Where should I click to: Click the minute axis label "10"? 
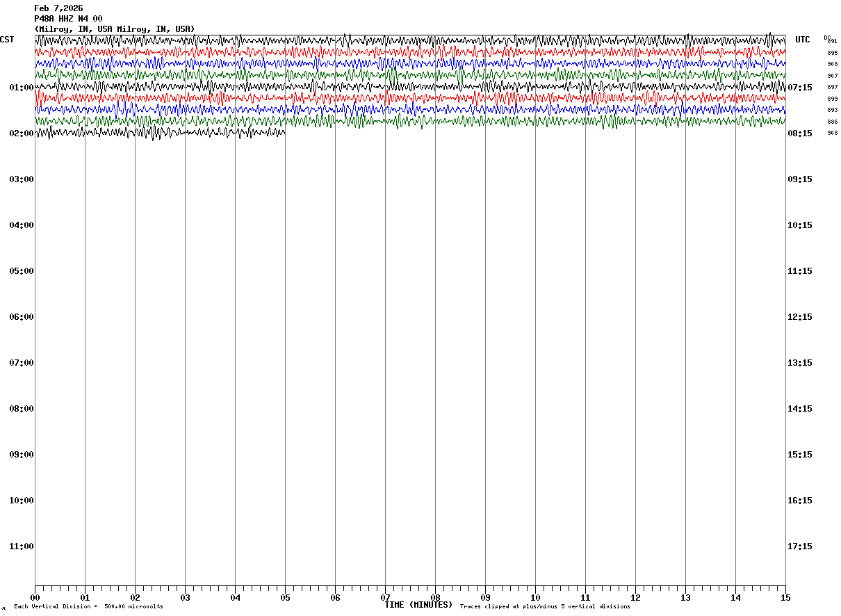[535, 597]
